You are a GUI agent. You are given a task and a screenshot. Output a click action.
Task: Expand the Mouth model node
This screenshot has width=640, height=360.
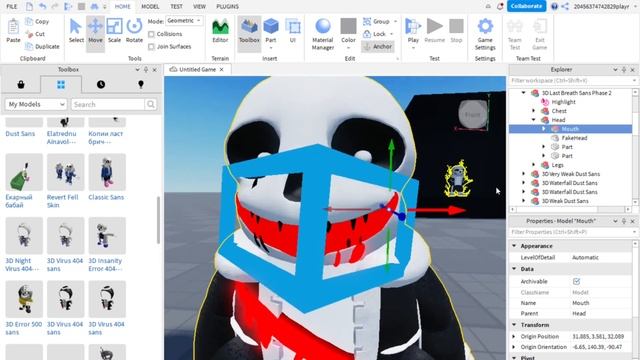tap(543, 129)
